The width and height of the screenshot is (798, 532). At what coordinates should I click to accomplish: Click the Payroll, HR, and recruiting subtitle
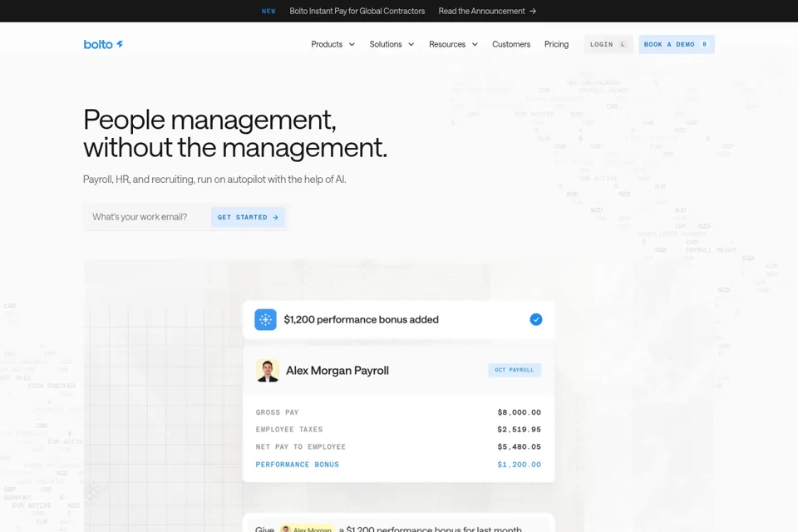coord(214,180)
